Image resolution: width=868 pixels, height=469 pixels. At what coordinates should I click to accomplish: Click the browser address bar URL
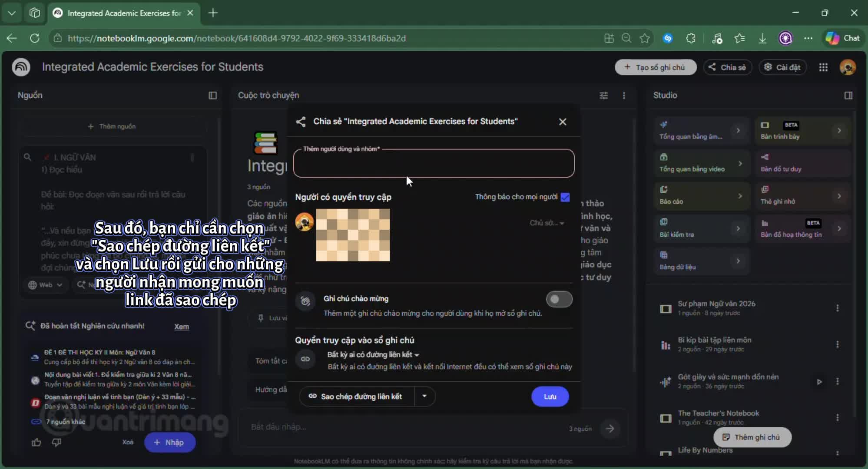237,38
